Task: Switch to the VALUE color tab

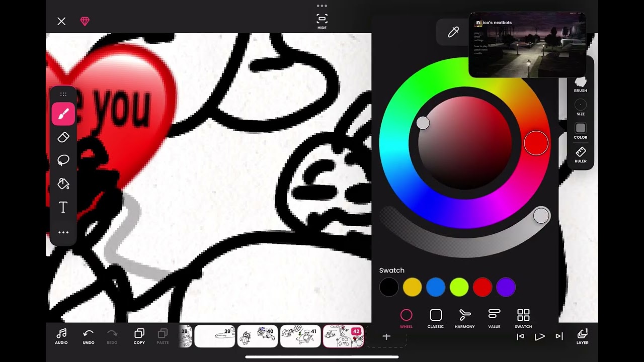Action: click(494, 319)
